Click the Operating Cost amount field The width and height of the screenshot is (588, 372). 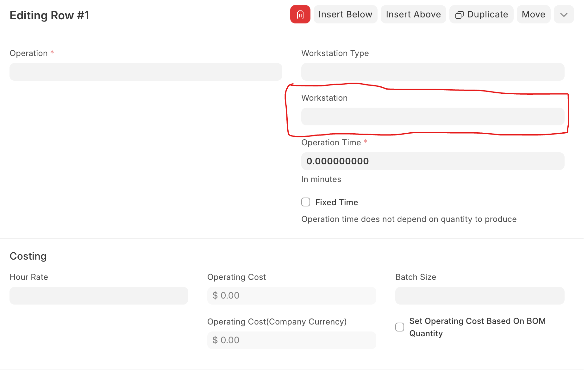point(291,296)
